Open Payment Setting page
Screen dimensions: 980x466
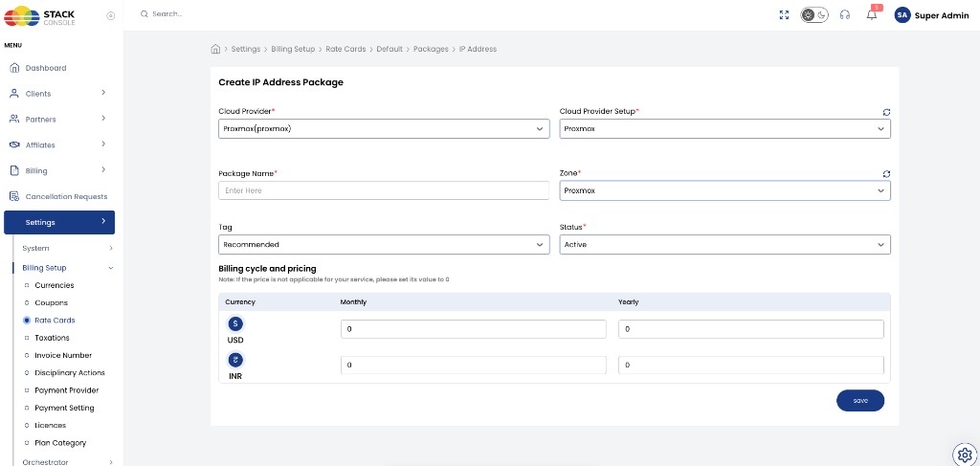(x=64, y=408)
